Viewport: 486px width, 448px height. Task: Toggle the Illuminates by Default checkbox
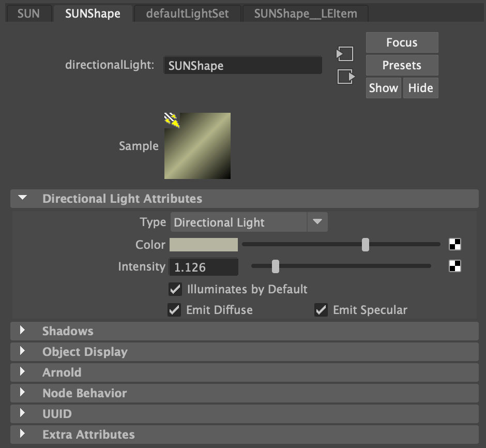tap(175, 289)
